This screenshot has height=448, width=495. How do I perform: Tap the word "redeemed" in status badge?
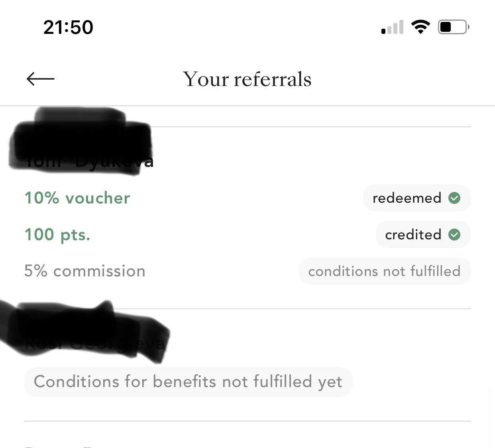click(407, 198)
